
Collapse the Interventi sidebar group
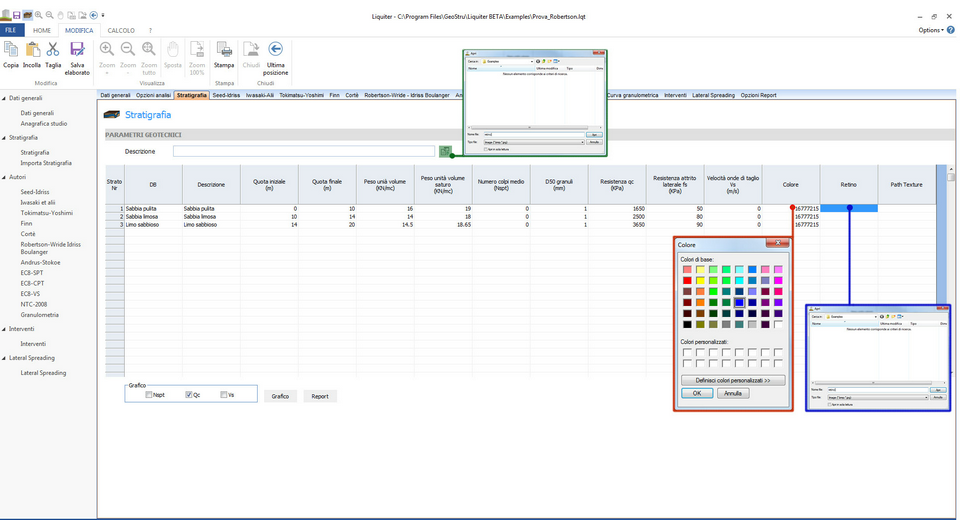click(4, 329)
